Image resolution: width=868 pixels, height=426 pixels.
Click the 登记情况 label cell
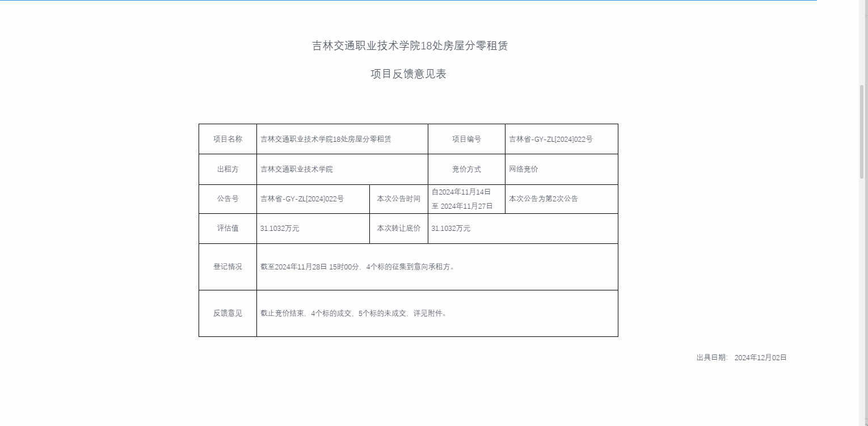(x=227, y=267)
